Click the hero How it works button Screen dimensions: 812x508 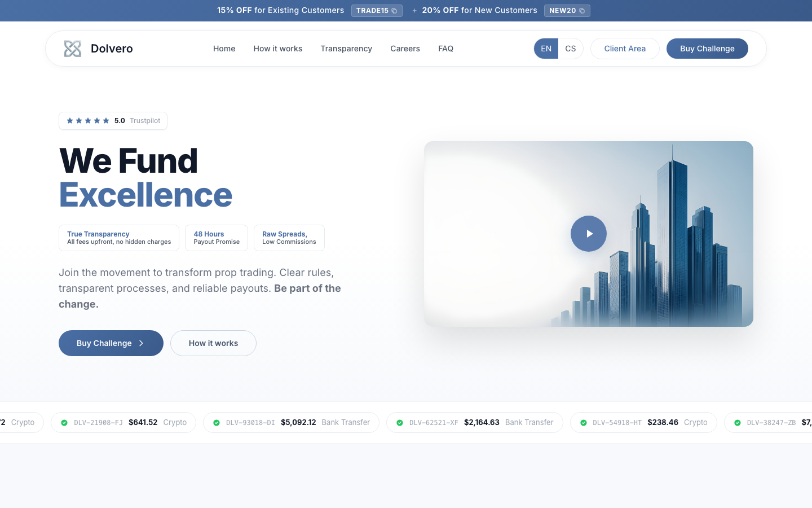coord(213,343)
